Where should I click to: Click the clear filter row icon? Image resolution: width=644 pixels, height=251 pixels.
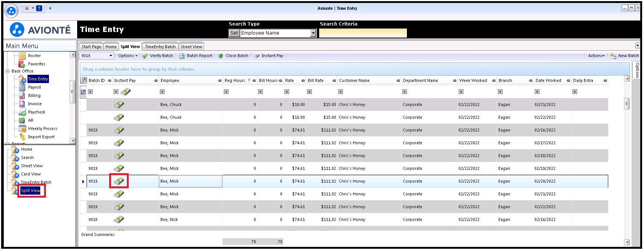(83, 92)
